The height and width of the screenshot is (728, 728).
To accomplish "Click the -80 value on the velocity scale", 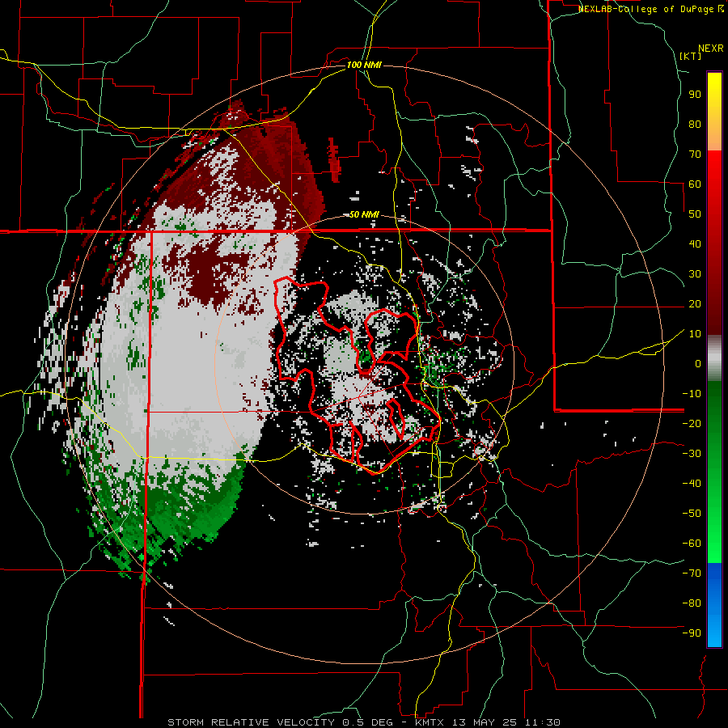I will (x=692, y=603).
